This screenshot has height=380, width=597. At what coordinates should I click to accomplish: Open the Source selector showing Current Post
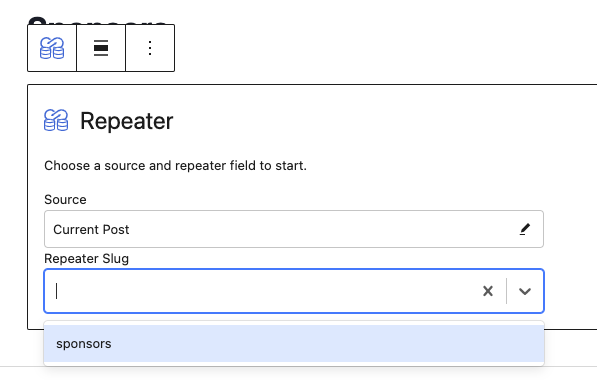[294, 229]
